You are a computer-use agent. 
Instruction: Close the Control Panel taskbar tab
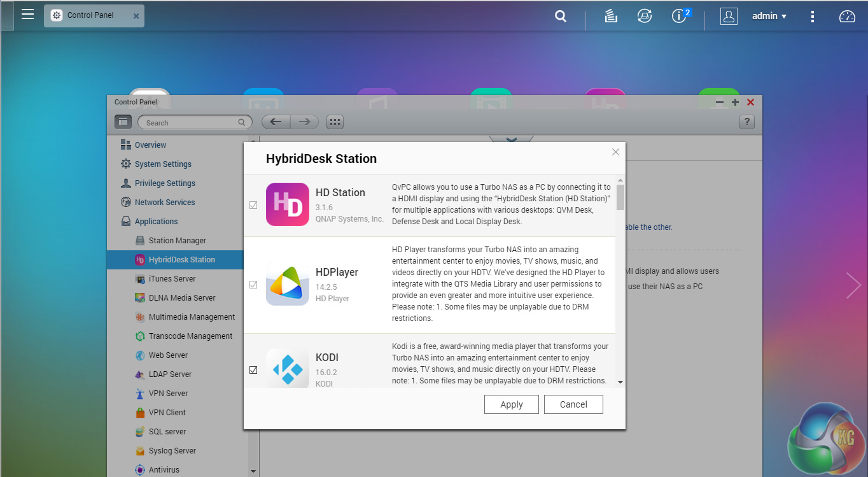pyautogui.click(x=136, y=16)
